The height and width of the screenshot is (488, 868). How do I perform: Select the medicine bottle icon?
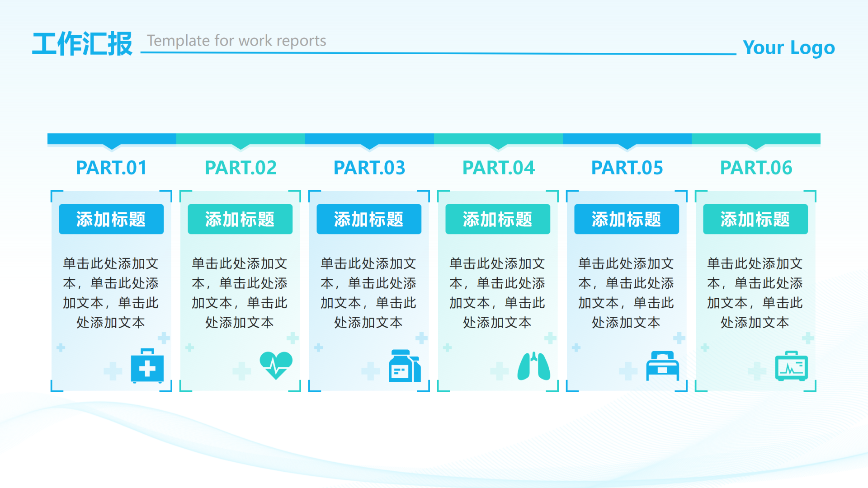(404, 366)
